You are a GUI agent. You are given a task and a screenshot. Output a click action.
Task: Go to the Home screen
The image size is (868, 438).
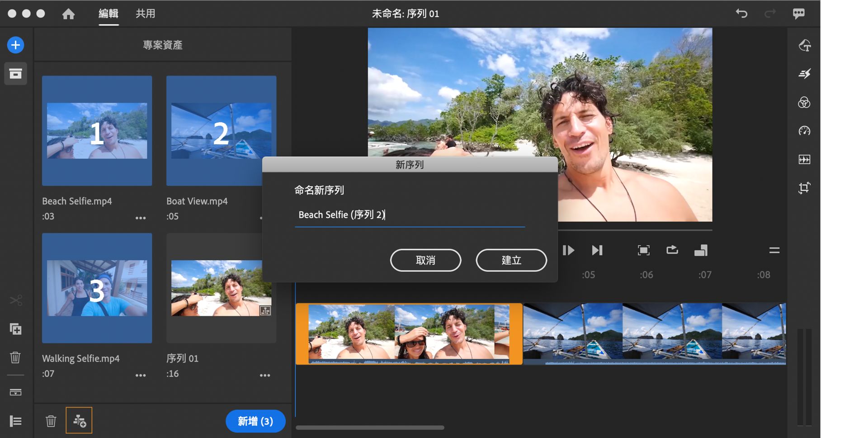(68, 14)
